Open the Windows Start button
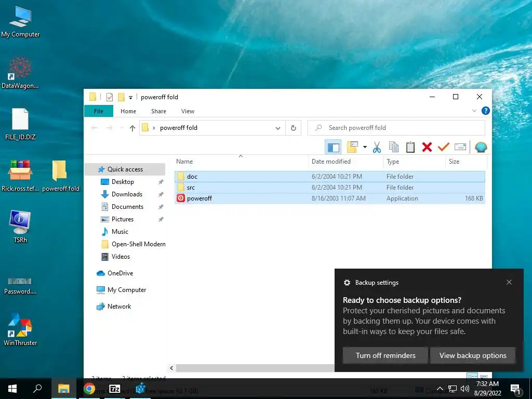532x399 pixels. coord(12,389)
